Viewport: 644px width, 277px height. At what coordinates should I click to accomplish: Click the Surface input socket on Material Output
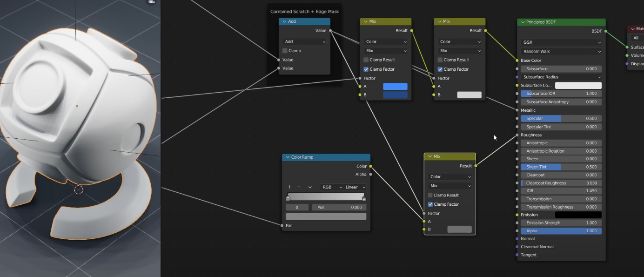tap(627, 47)
